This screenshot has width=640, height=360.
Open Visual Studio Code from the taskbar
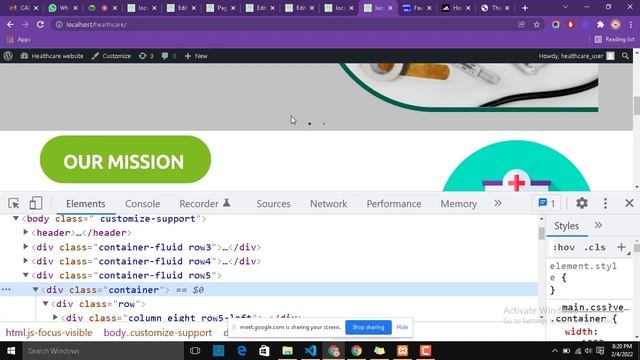(310, 351)
